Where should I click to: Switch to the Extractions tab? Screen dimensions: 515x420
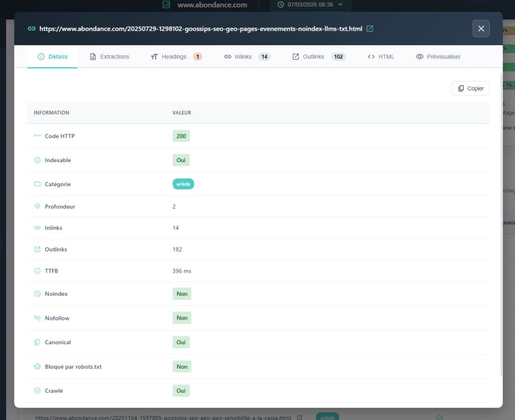pyautogui.click(x=109, y=57)
